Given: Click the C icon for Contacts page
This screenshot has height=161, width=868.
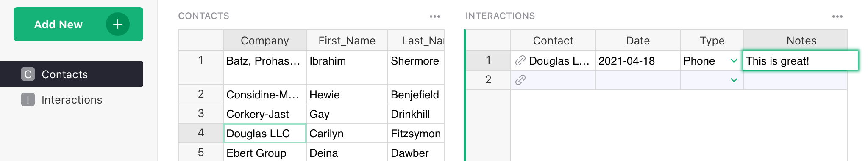Looking at the screenshot, I should point(28,74).
